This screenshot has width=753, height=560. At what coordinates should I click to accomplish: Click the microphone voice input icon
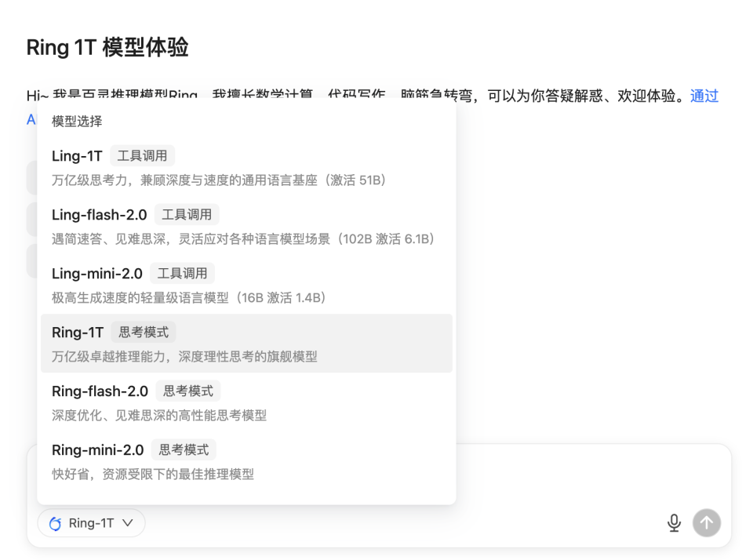click(674, 523)
